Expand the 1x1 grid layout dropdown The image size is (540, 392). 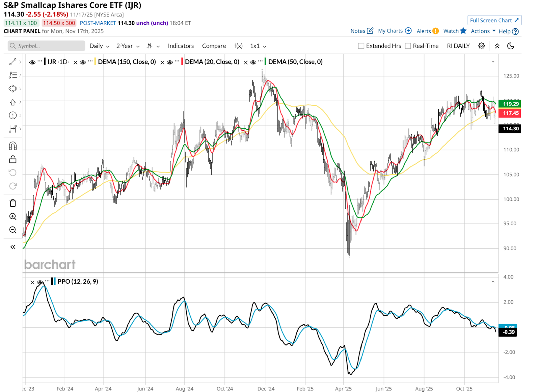click(x=258, y=46)
